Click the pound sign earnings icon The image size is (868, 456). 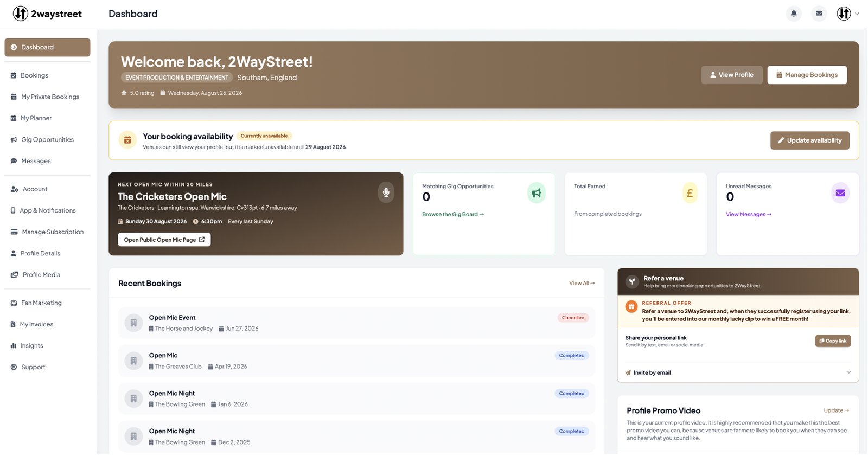pos(690,193)
